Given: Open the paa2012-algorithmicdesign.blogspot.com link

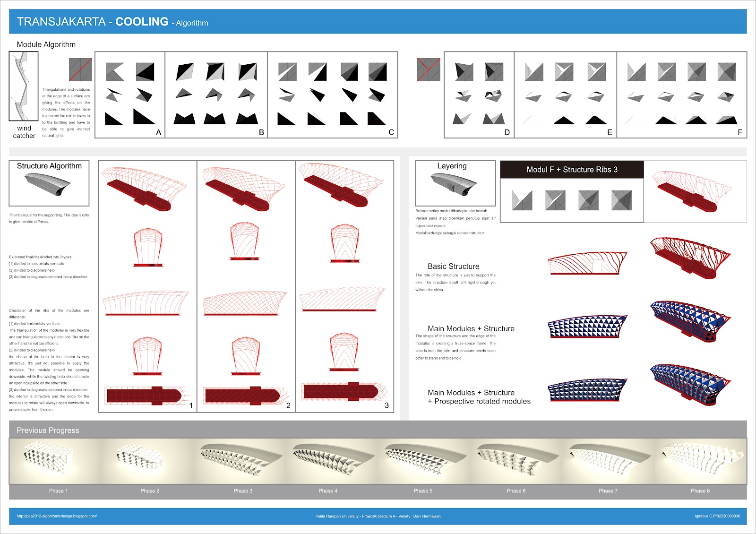Looking at the screenshot, I should (x=57, y=516).
